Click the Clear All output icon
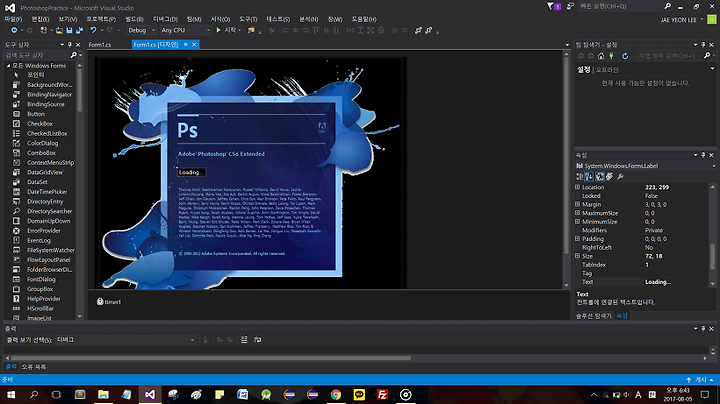 pyautogui.click(x=244, y=340)
